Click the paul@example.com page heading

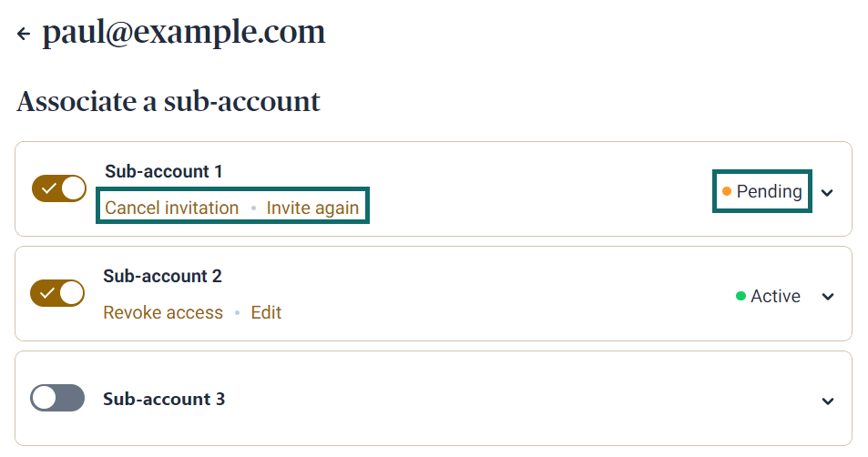point(184,33)
